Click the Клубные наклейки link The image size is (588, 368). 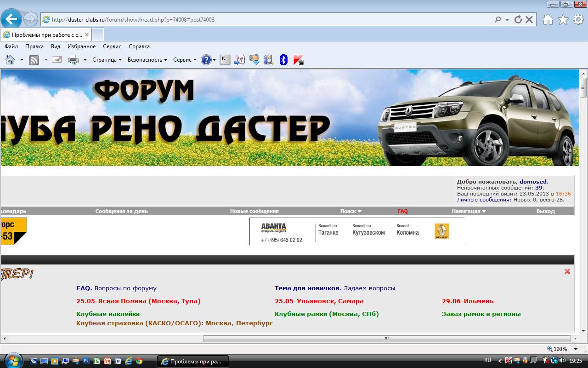coord(108,314)
